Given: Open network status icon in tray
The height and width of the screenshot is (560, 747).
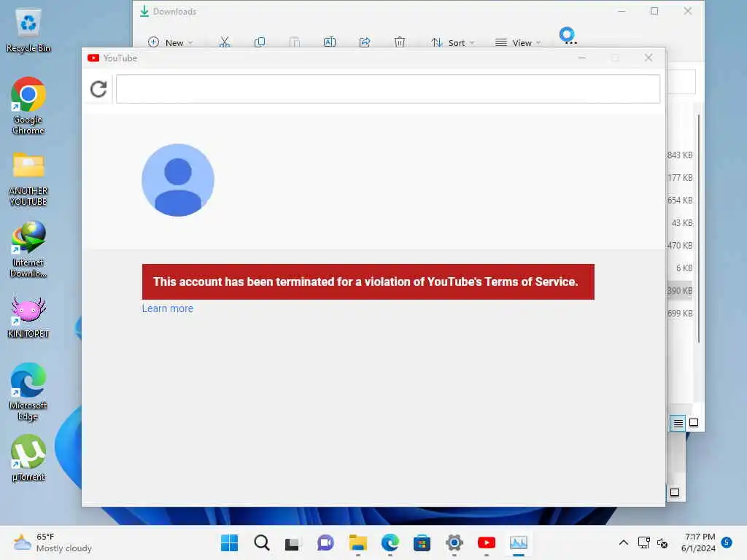Looking at the screenshot, I should 643,542.
